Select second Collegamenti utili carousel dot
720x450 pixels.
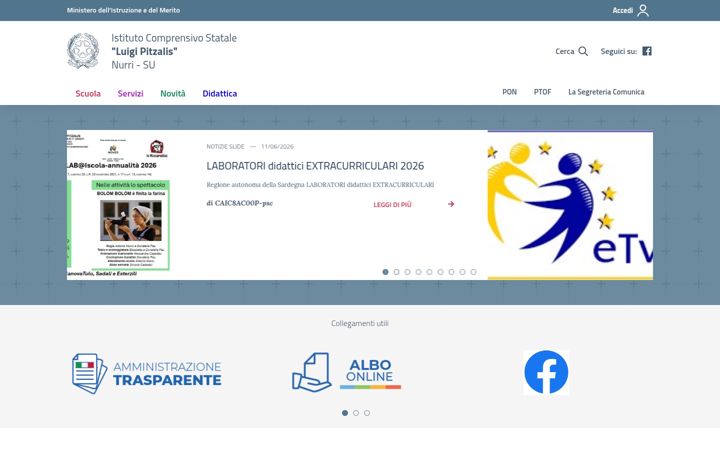(x=356, y=413)
